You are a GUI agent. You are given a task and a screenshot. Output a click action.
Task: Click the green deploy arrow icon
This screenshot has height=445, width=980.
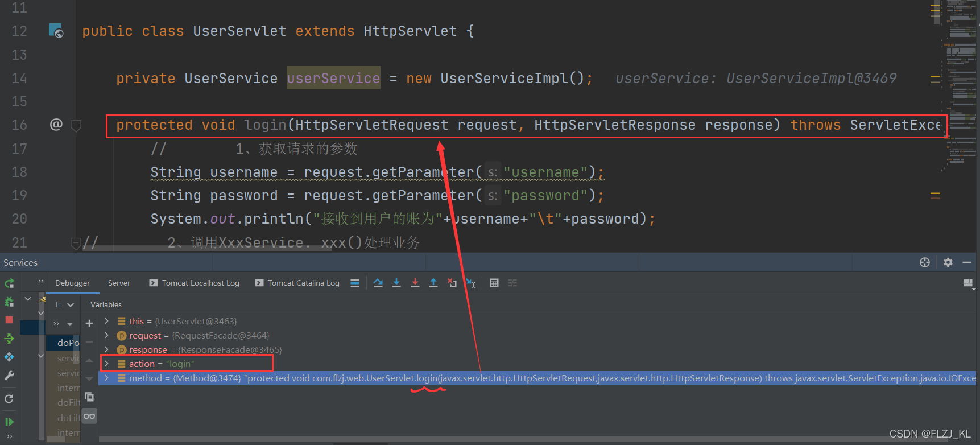pyautogui.click(x=9, y=339)
